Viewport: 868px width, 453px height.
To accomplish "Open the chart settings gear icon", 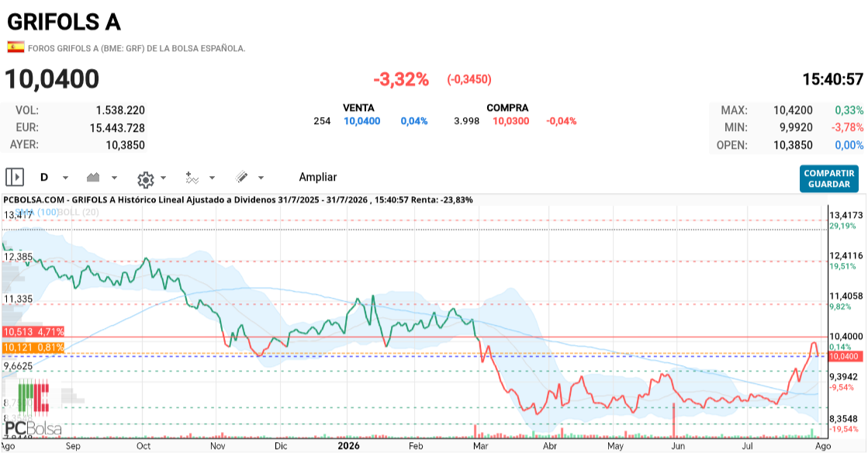I will click(x=146, y=179).
